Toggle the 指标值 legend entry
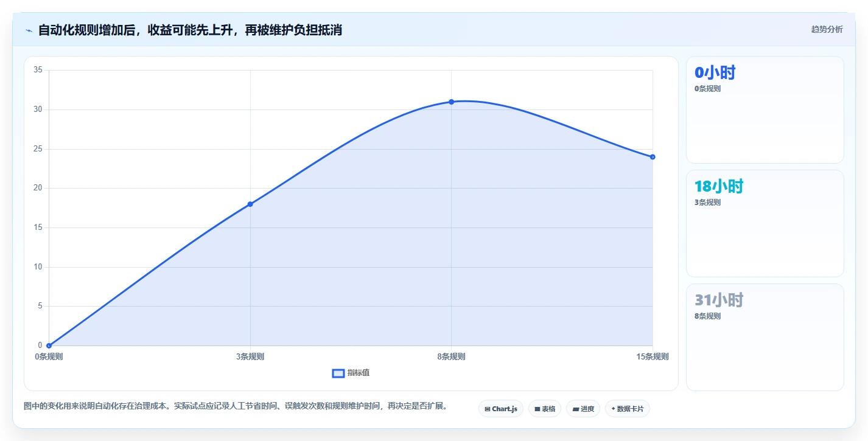868x441 pixels. click(351, 373)
